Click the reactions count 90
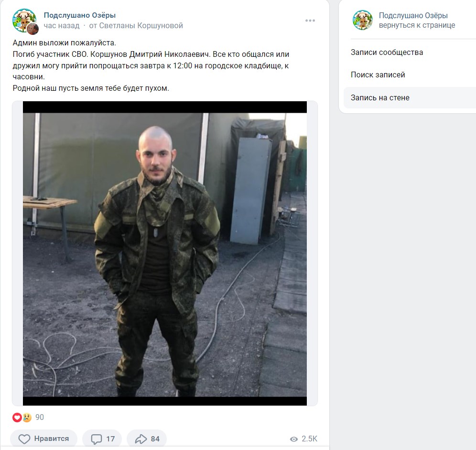 (40, 418)
